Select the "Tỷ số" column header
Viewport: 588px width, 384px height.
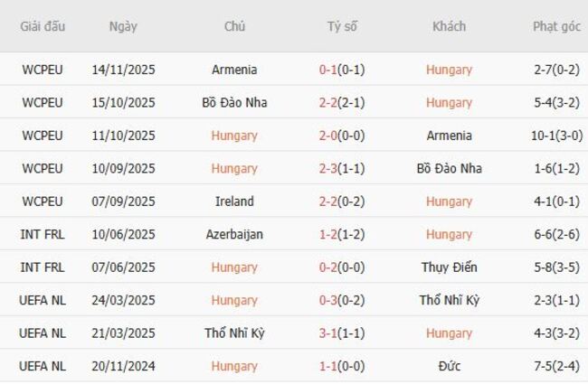pos(342,26)
